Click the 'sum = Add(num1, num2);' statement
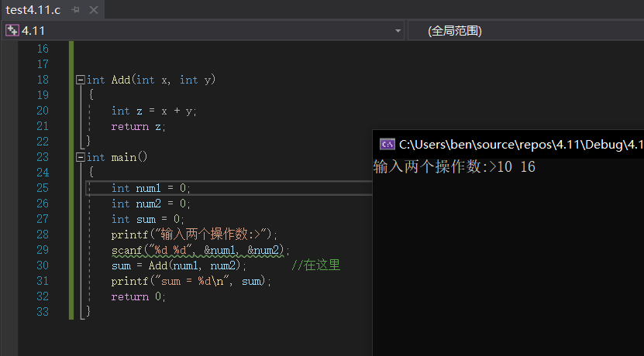 [179, 265]
